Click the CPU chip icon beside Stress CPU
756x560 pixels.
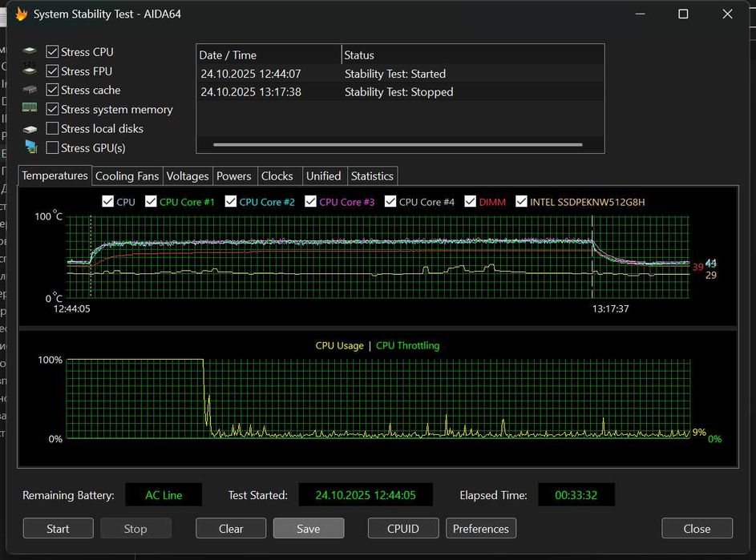(x=30, y=50)
